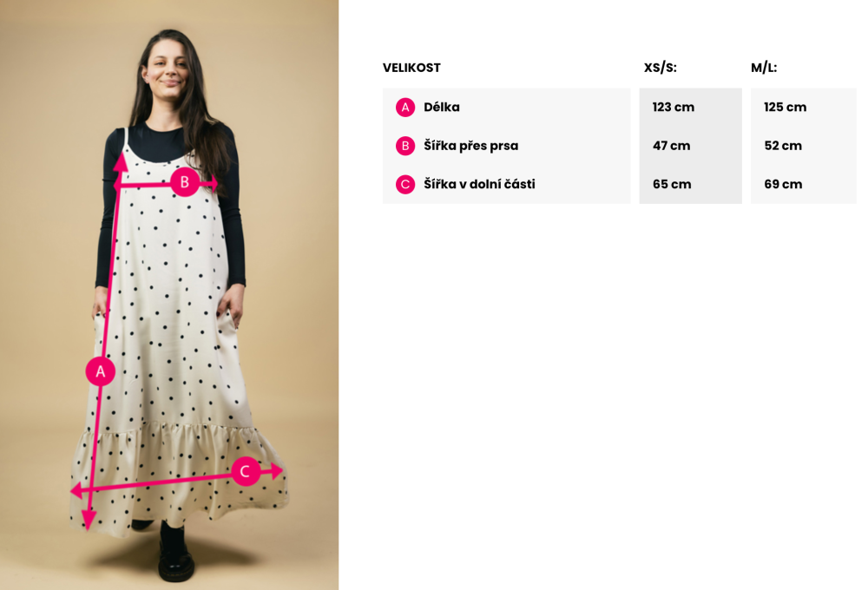Click the VELIKOST heading

[x=411, y=68]
